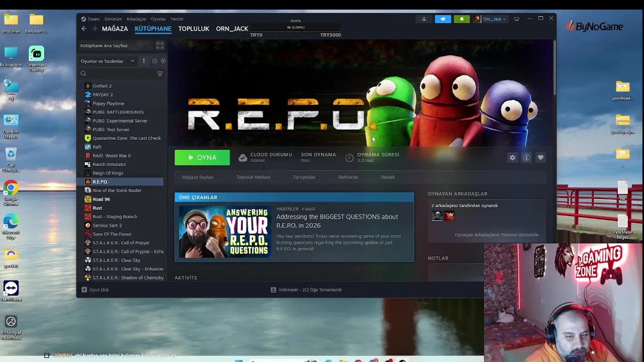Click the game info icon
Viewport: 644px width, 362px height.
click(x=526, y=158)
